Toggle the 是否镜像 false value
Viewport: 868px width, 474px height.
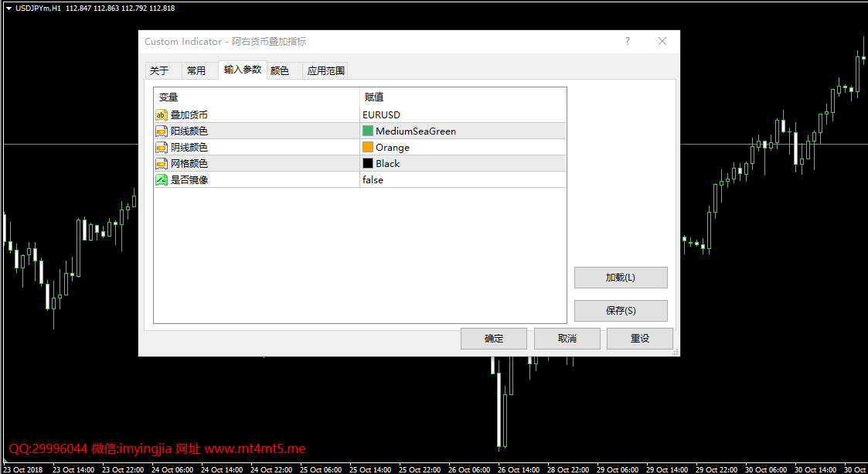[x=373, y=180]
